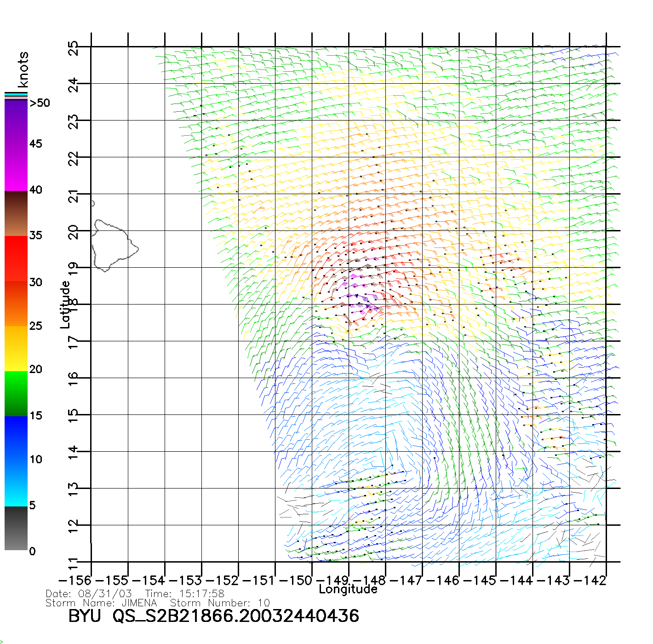Click the 'Longitude' axis title
Image resolution: width=653 pixels, height=644 pixels.
point(348,589)
